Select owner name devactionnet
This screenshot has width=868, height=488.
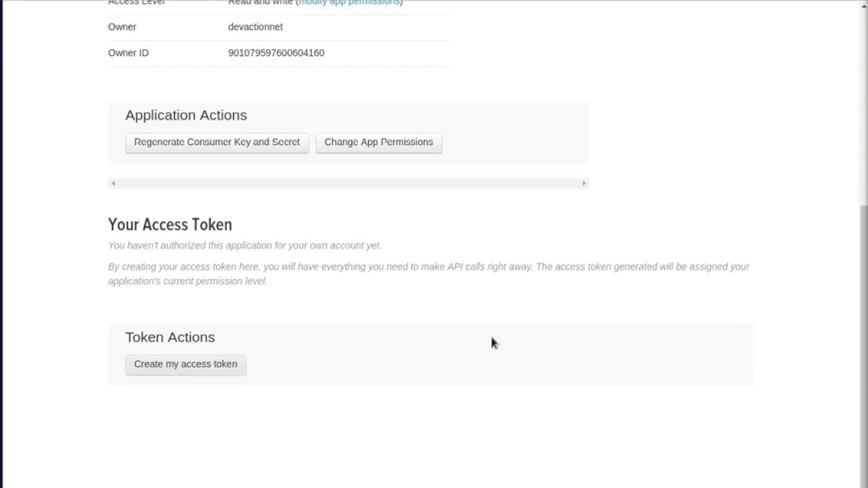point(256,27)
